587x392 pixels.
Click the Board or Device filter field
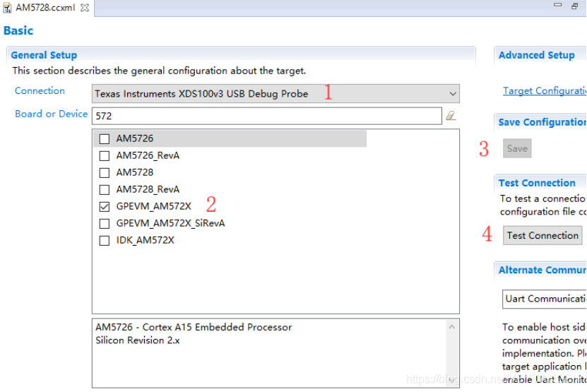click(x=266, y=116)
